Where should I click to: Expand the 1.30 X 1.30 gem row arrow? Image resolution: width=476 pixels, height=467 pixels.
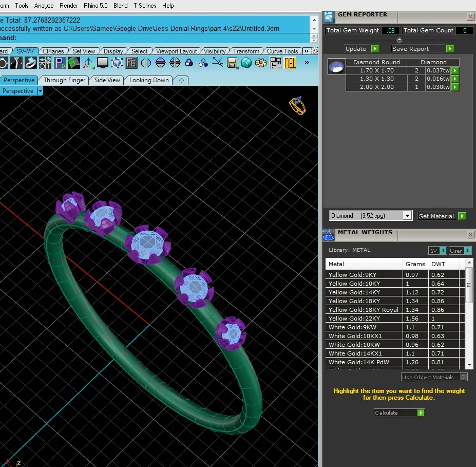455,79
